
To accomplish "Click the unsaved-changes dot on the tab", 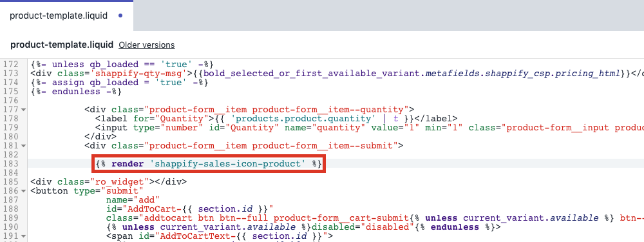I will coord(120,16).
